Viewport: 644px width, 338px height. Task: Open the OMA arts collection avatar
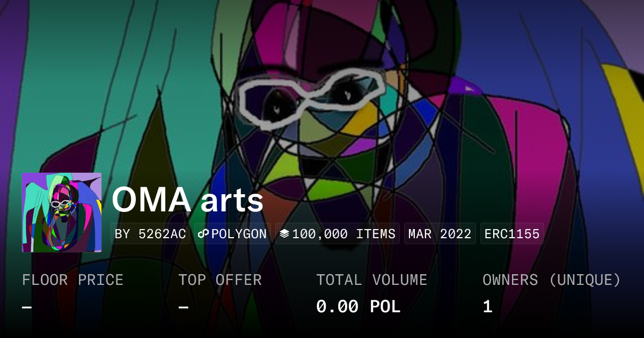[x=62, y=212]
